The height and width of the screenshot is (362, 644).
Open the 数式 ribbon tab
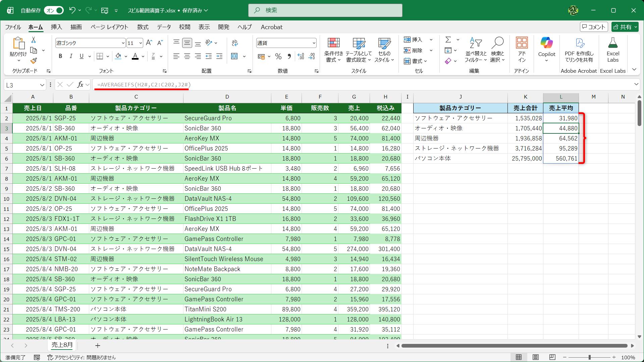pos(143,27)
